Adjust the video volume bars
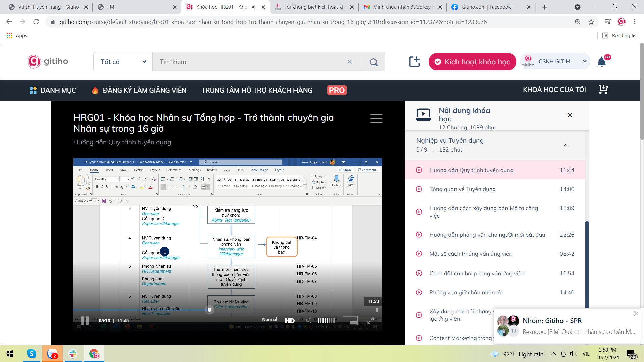Image resolution: width=644 pixels, height=362 pixels. tap(326, 320)
